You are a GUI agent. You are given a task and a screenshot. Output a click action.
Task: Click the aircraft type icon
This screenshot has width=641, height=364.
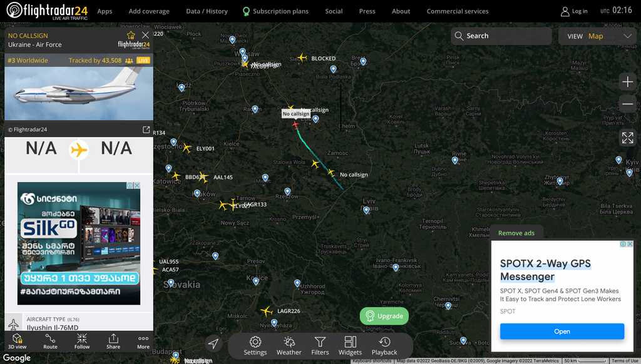(14, 324)
